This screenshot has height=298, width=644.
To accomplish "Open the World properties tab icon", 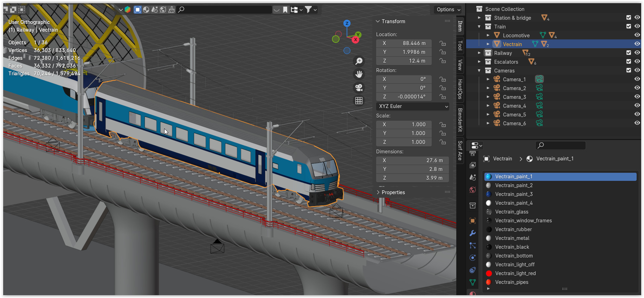I will point(473,190).
